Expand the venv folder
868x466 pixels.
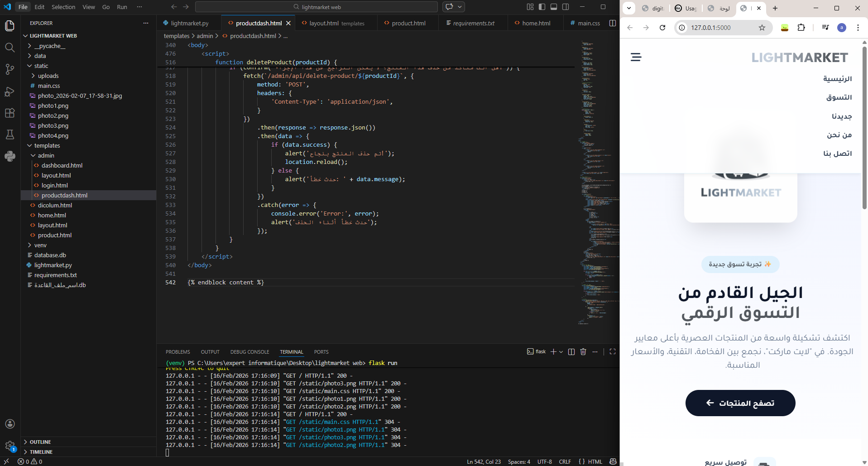(x=40, y=245)
